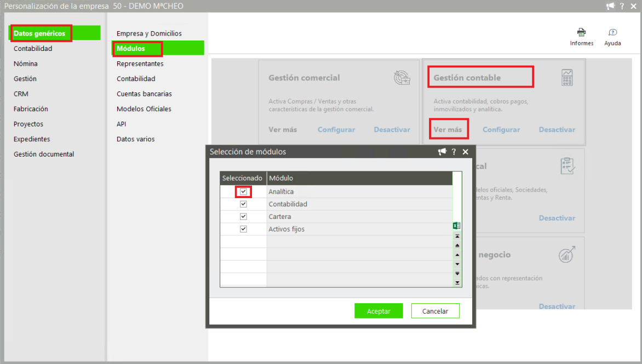Viewport: 642px width, 364px height.
Task: Click the Cancelar button
Action: pyautogui.click(x=435, y=311)
